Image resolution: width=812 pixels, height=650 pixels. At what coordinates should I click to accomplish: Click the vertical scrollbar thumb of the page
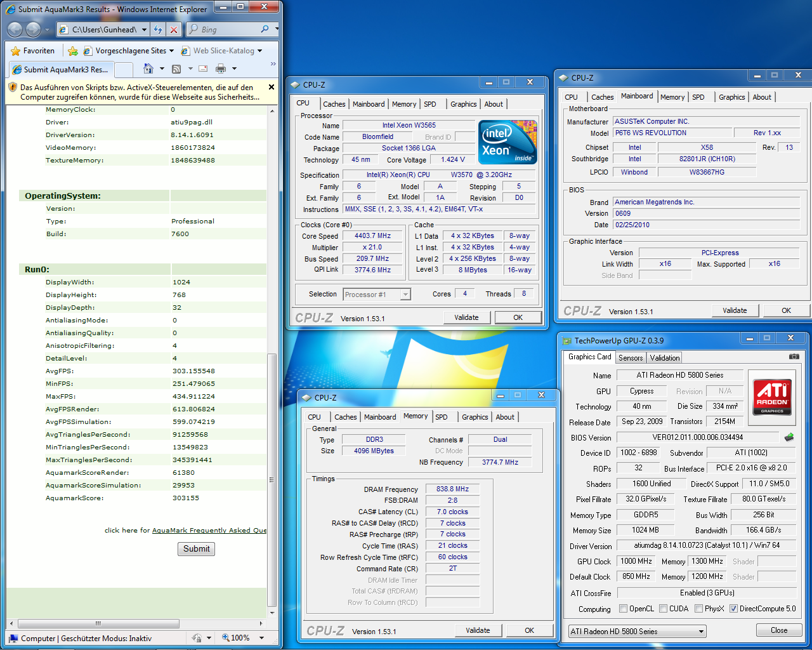[272, 479]
